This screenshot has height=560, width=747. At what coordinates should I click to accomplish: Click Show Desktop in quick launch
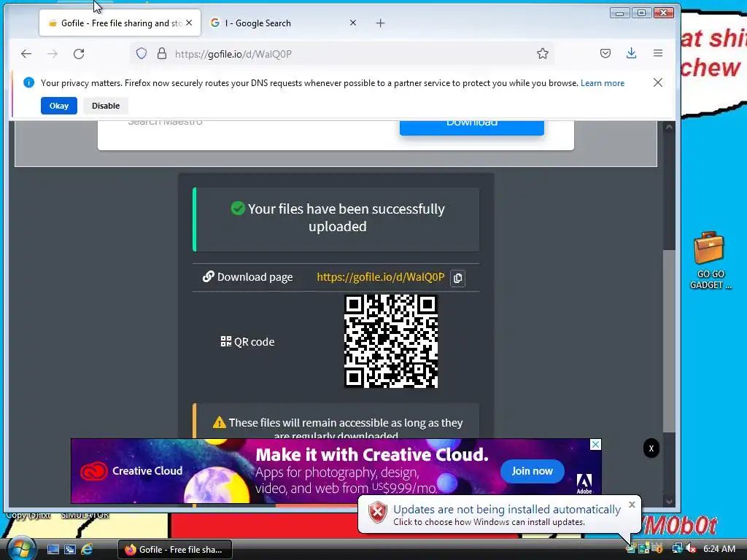pos(53,550)
